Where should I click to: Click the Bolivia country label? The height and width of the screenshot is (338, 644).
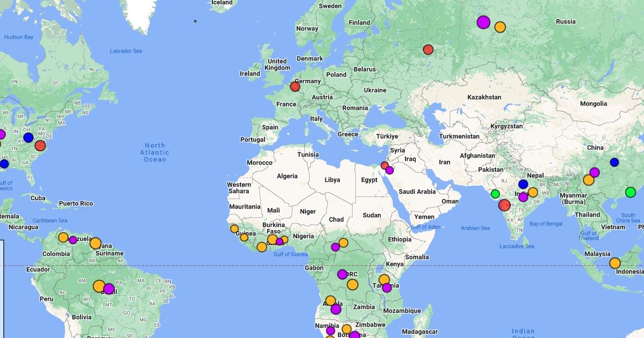point(82,317)
